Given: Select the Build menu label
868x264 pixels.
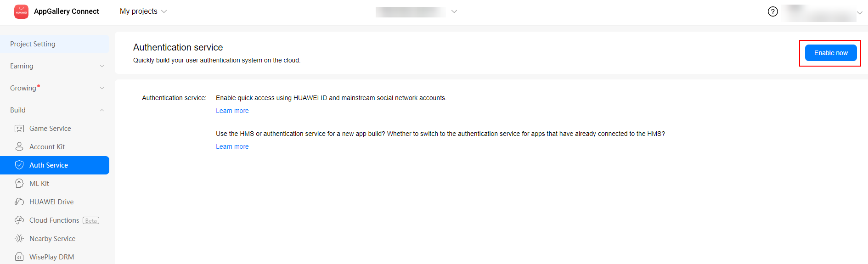Looking at the screenshot, I should point(18,110).
